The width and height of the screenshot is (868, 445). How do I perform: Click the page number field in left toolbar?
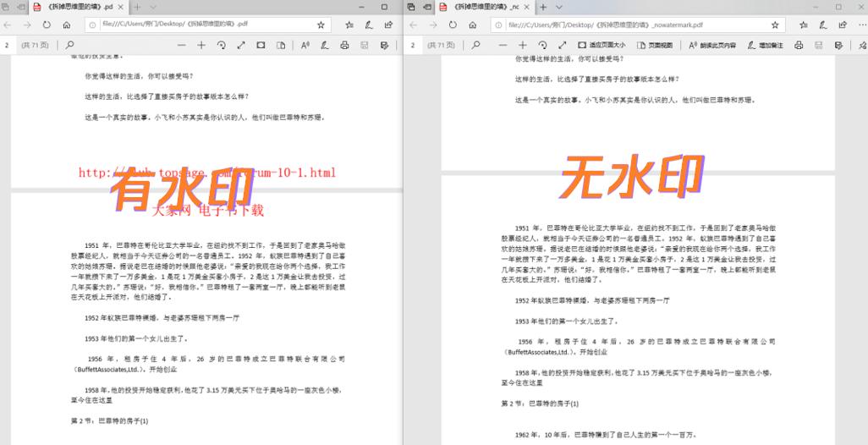coord(7,45)
